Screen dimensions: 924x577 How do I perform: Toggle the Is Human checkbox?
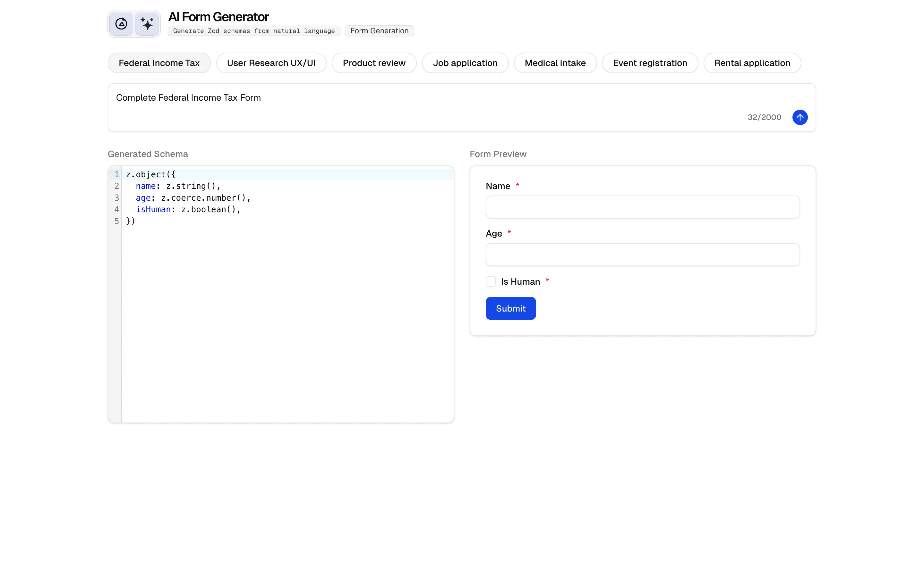tap(490, 281)
